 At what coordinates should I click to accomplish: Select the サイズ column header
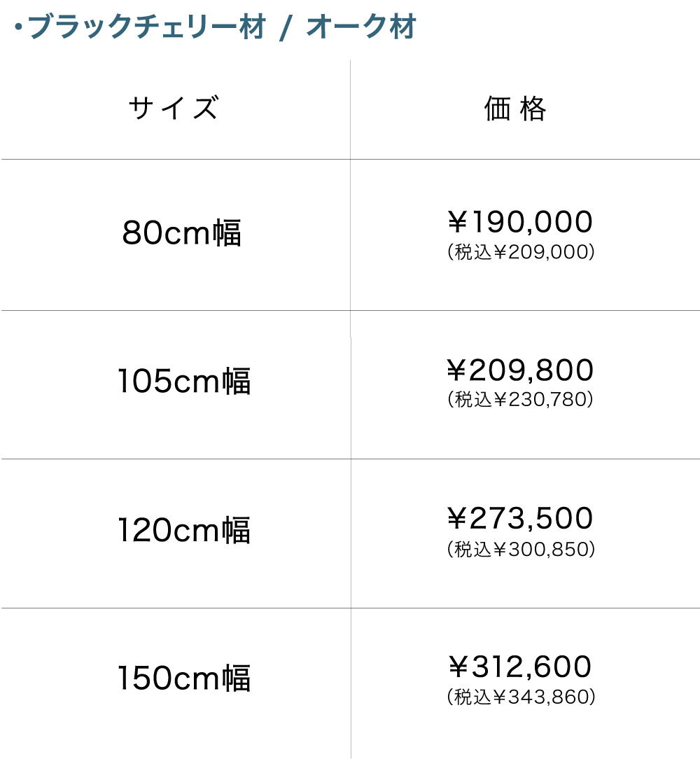[174, 109]
